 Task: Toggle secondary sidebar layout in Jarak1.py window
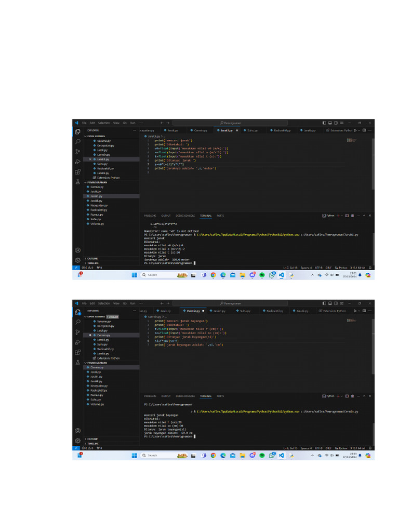coord(336,123)
